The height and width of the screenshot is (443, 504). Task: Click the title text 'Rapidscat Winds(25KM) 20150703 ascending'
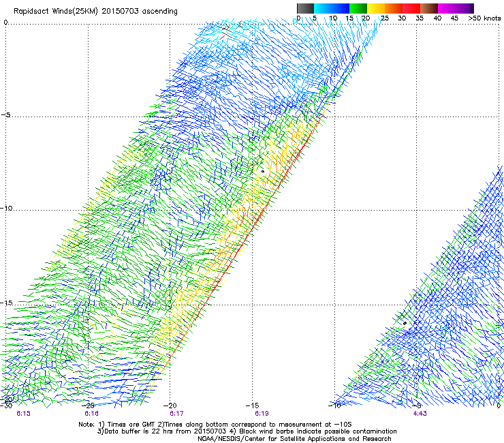click(x=95, y=12)
